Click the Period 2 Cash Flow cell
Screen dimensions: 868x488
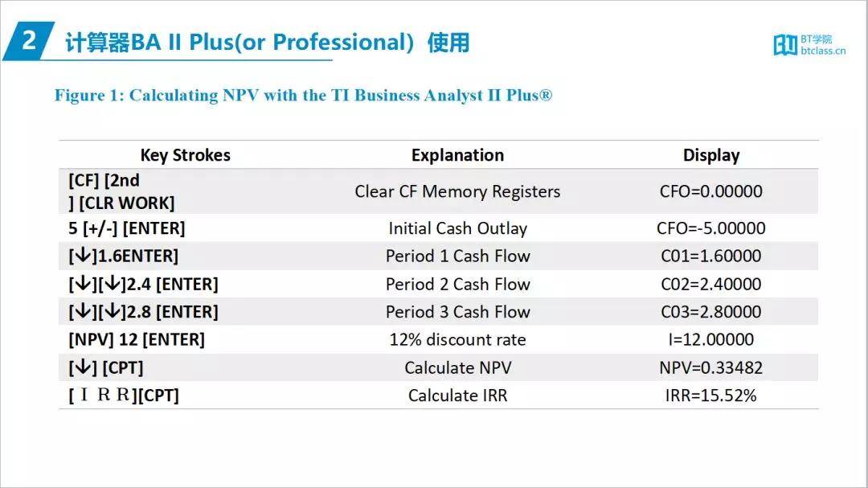[458, 284]
